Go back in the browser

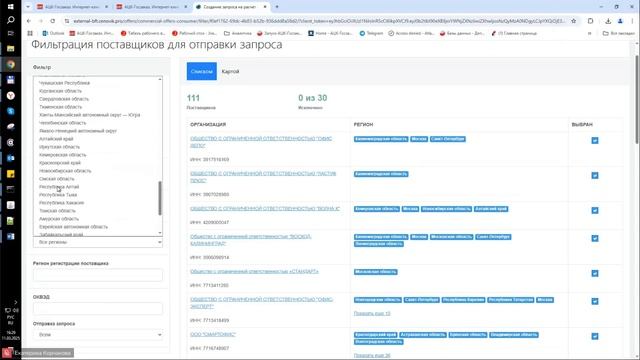pyautogui.click(x=29, y=21)
